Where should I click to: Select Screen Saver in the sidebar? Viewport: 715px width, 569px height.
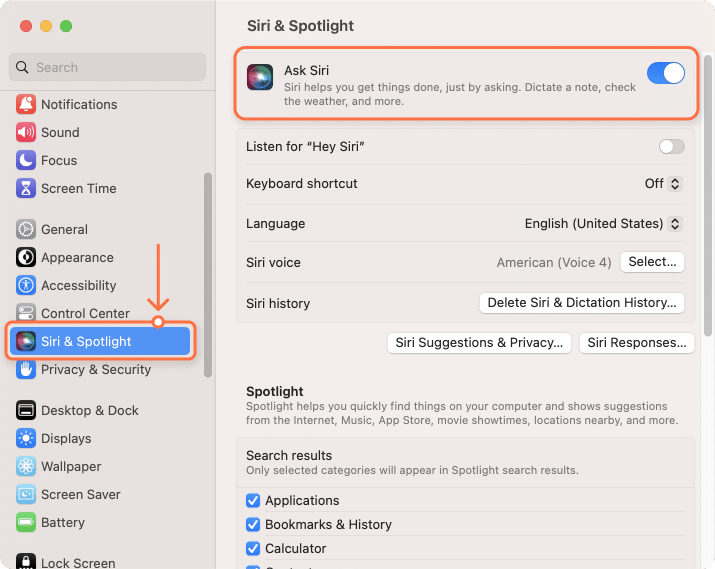tap(99, 494)
